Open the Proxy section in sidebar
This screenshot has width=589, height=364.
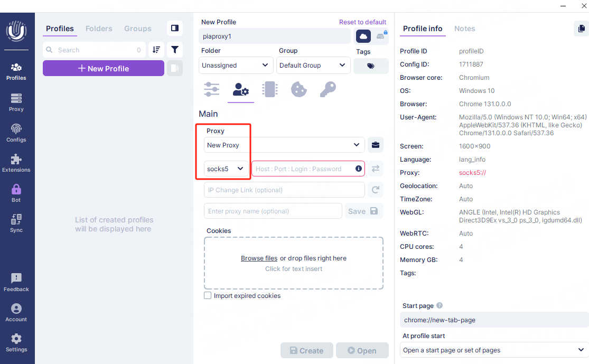click(16, 102)
